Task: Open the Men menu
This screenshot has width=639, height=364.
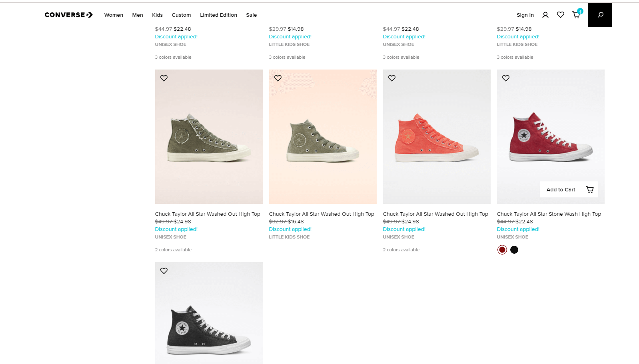Action: (138, 15)
